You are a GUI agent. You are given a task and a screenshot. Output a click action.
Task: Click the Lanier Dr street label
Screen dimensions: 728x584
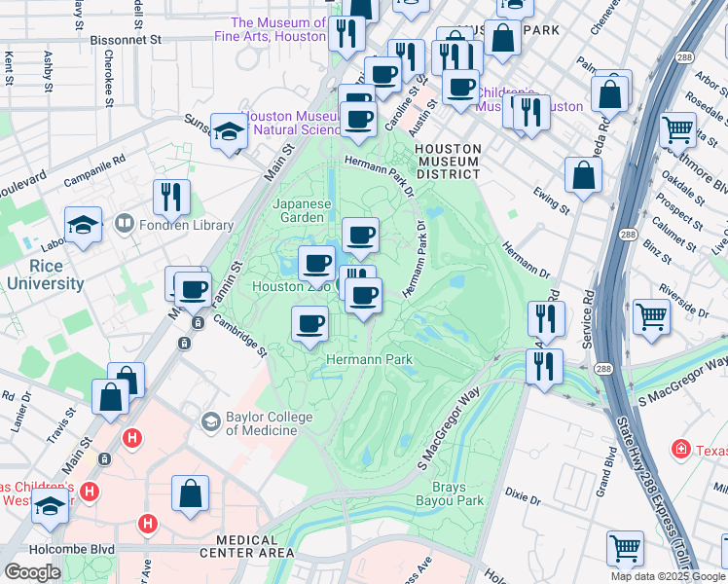(21, 412)
